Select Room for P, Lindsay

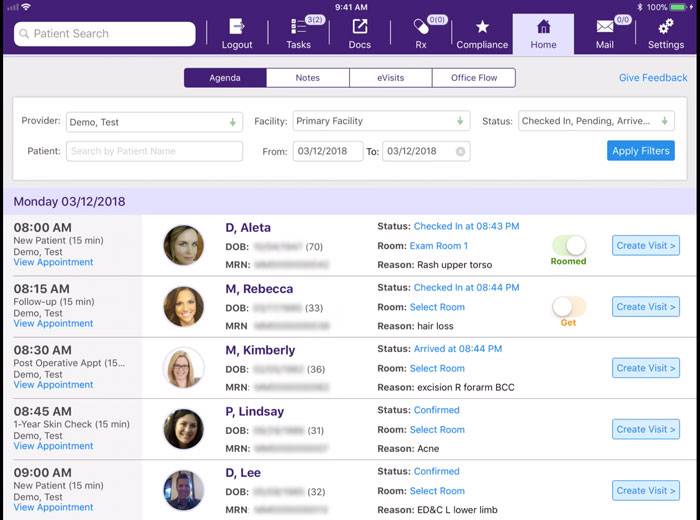[437, 429]
